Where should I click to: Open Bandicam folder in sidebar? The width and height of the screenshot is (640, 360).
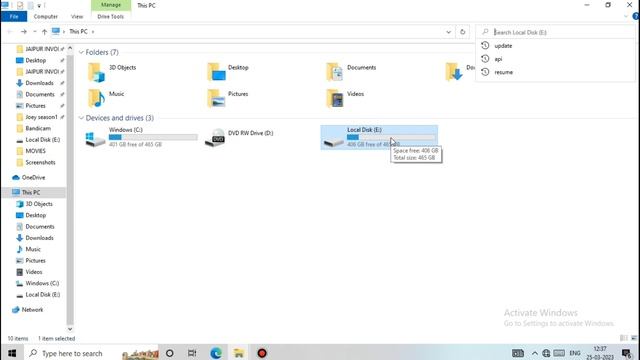(38, 128)
